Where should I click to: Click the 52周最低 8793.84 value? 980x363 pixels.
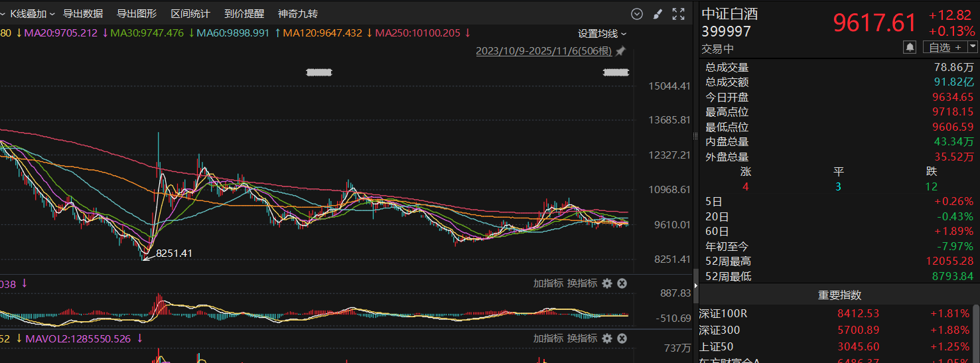pyautogui.click(x=953, y=276)
